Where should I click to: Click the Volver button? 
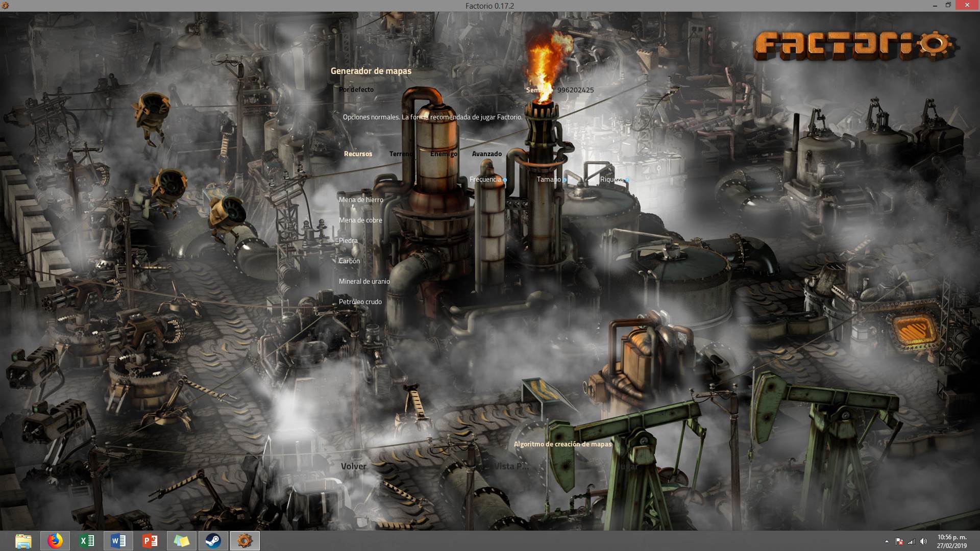354,466
